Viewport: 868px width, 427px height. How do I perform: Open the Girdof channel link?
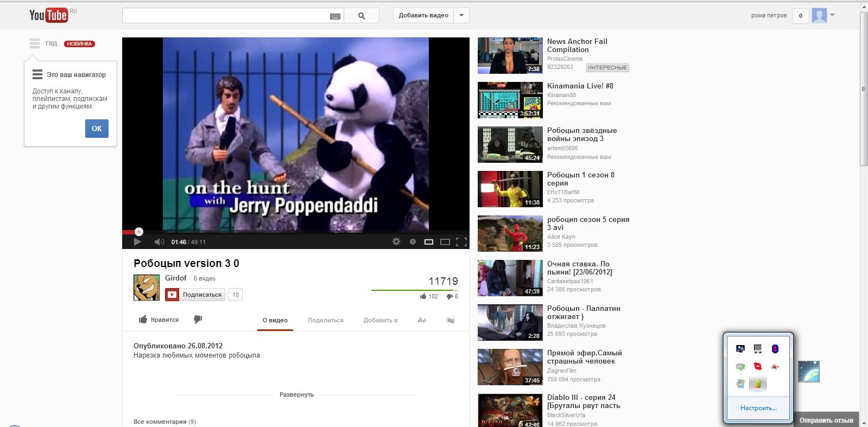pos(175,278)
